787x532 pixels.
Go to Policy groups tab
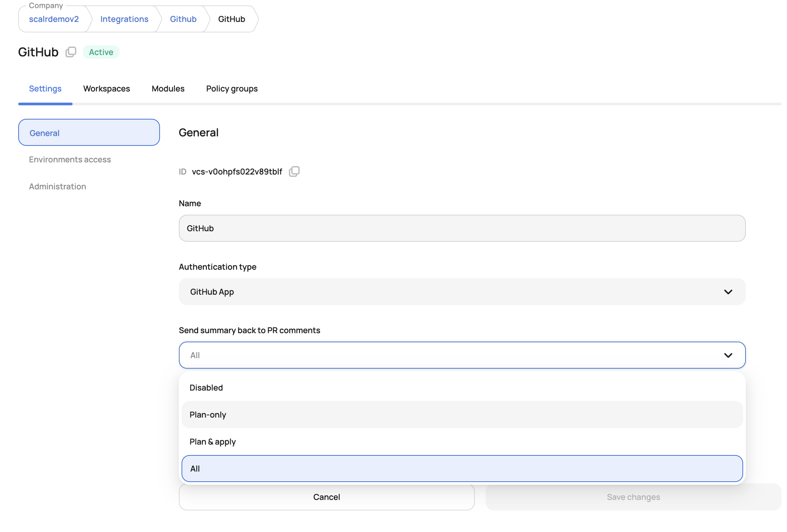[x=232, y=89]
